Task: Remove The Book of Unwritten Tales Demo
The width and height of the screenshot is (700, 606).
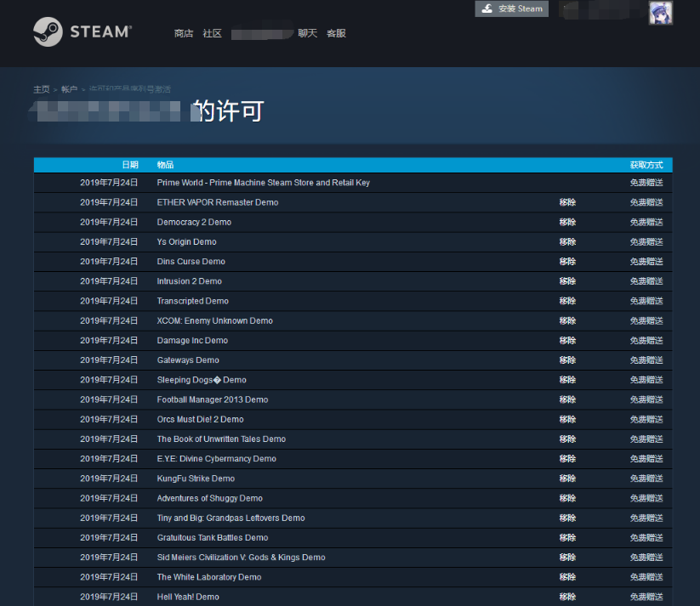Action: (x=567, y=439)
